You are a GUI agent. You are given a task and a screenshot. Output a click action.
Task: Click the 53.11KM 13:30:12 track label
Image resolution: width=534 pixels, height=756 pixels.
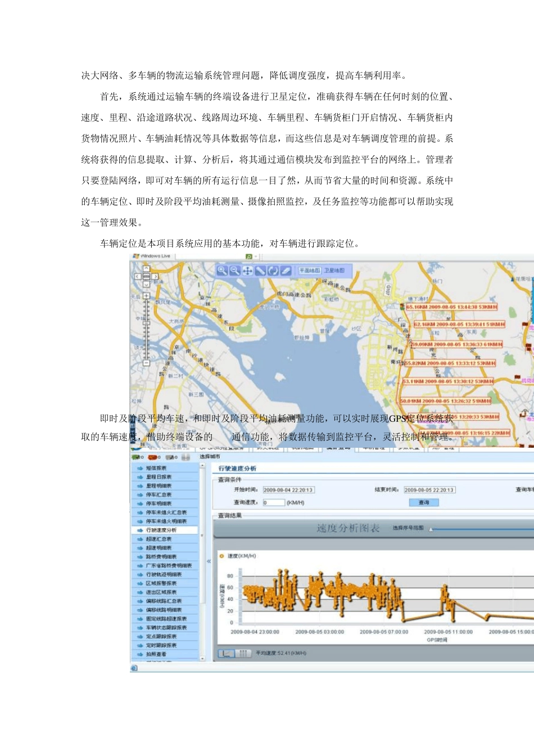pyautogui.click(x=449, y=381)
